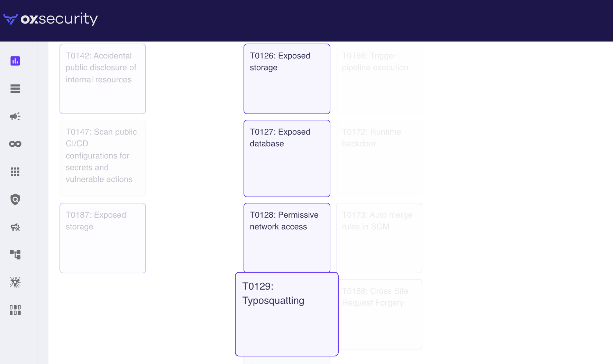Open the applications grid icon
Viewport: 613px width, 364px height.
pyautogui.click(x=15, y=172)
